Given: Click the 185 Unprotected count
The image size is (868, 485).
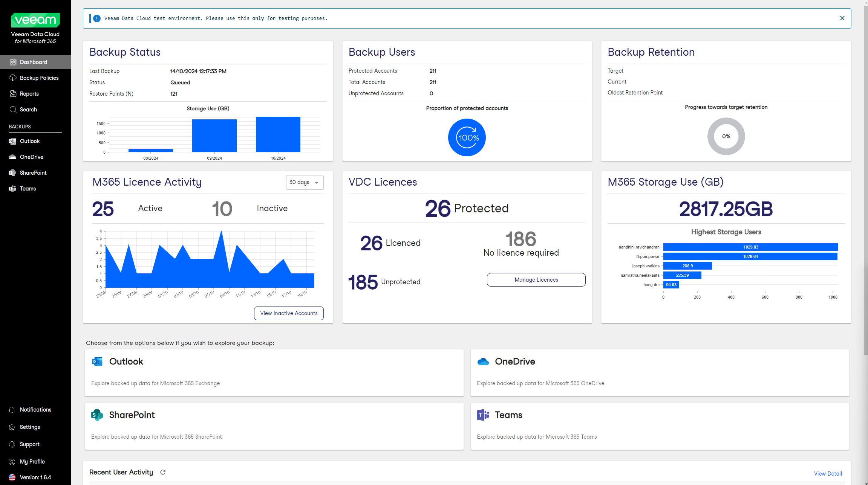Looking at the screenshot, I should [363, 282].
